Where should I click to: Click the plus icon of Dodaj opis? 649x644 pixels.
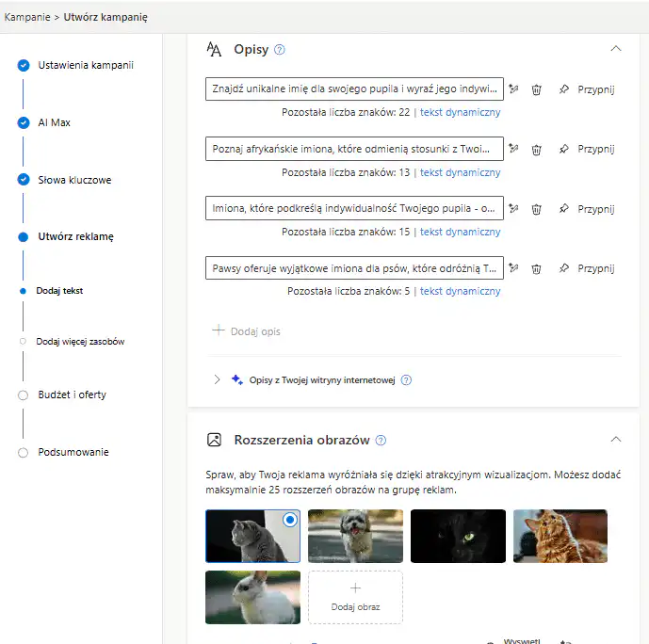pyautogui.click(x=219, y=330)
